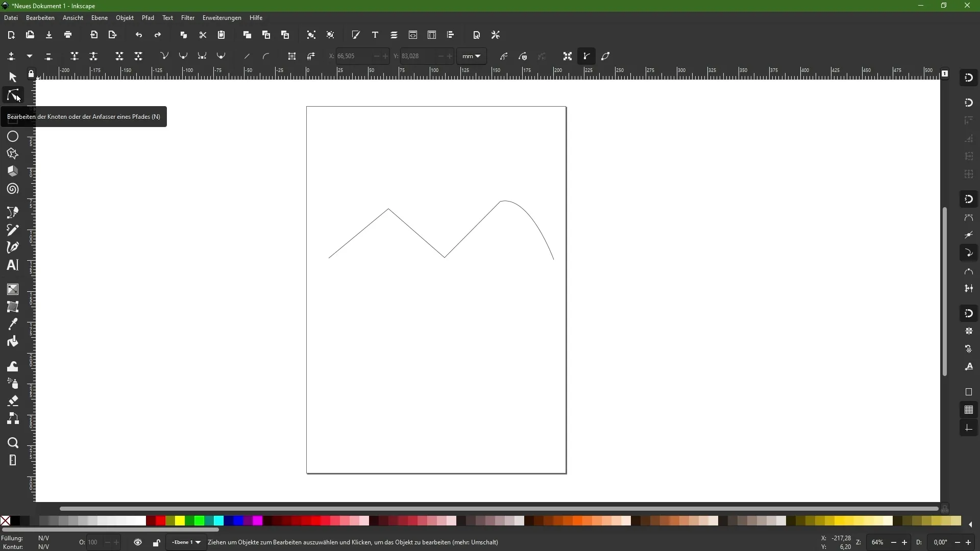Select the Spiral tool

coord(13,189)
